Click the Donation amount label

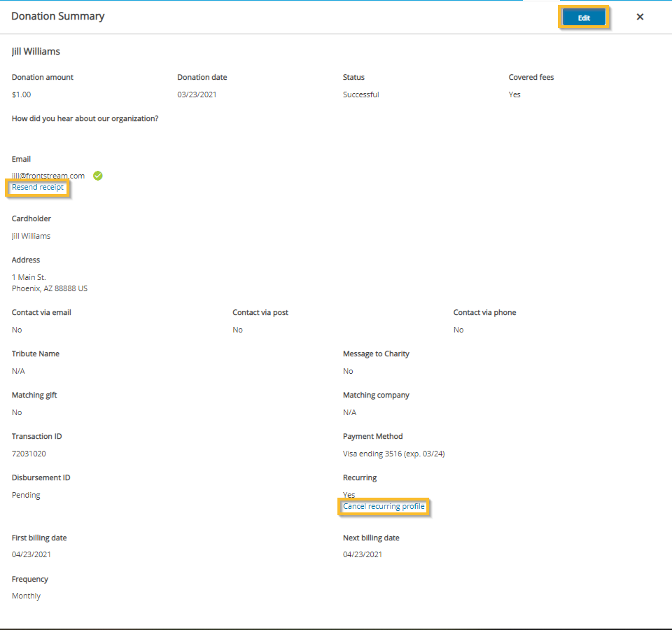(x=43, y=77)
